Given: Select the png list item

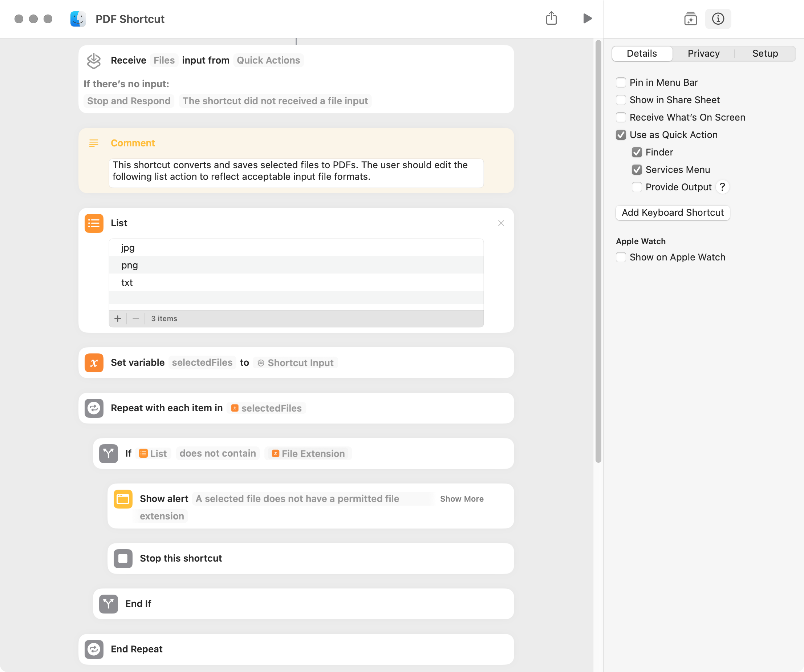Looking at the screenshot, I should (296, 265).
